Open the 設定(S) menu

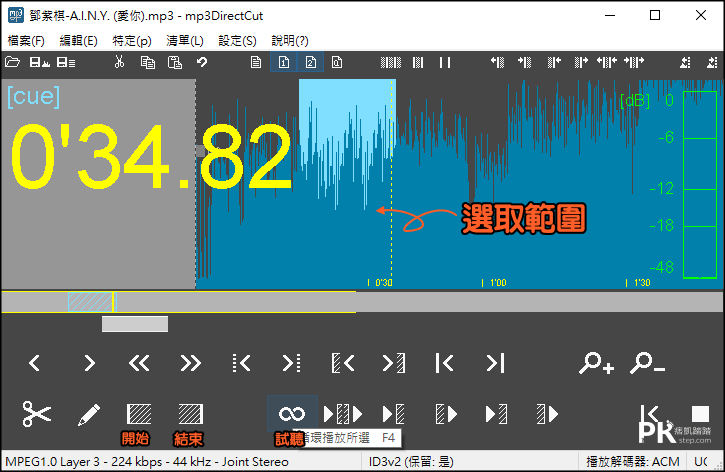point(237,41)
